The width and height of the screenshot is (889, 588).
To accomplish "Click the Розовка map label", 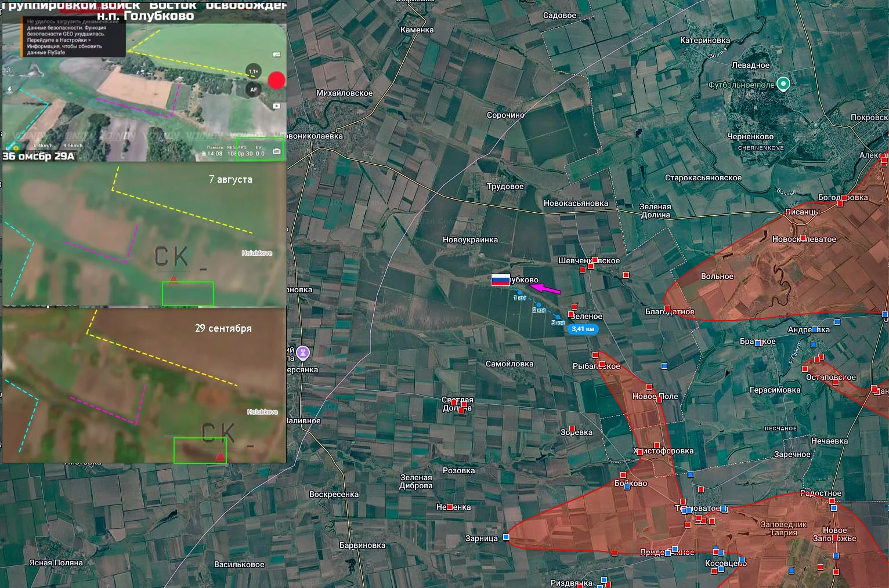I will click(x=458, y=470).
